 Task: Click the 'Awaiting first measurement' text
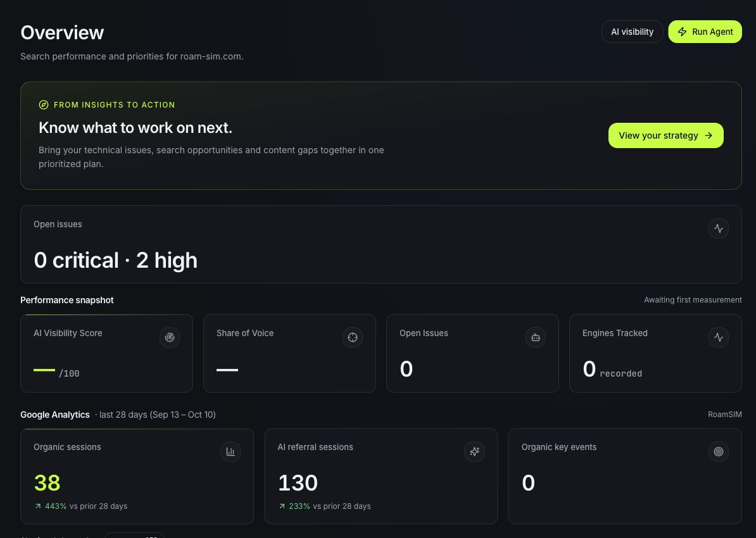click(693, 300)
